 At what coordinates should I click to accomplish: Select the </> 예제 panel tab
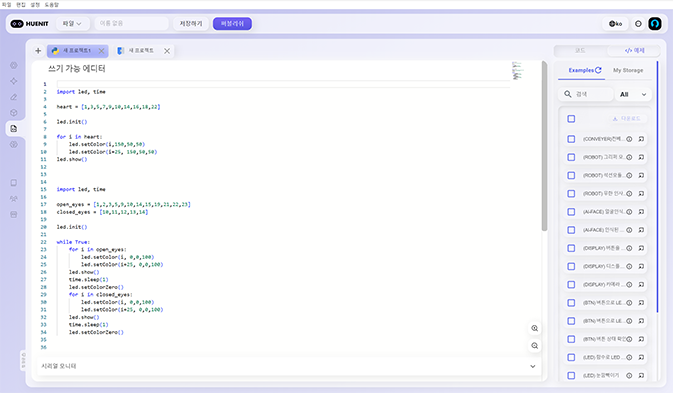click(634, 51)
